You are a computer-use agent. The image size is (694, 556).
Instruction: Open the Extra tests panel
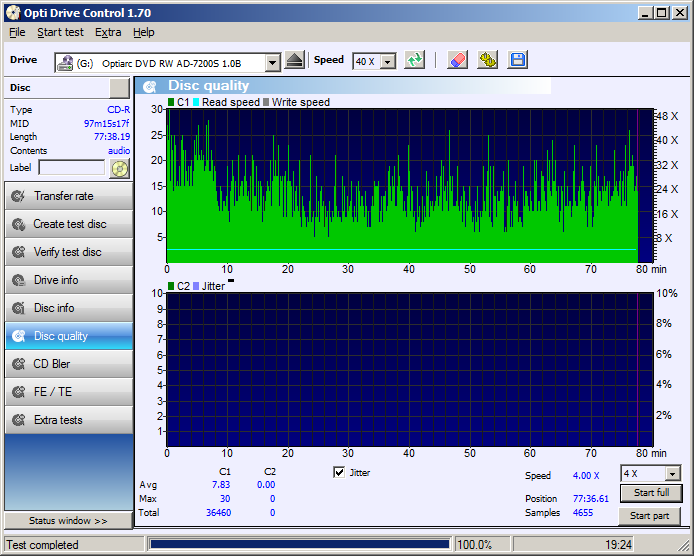pyautogui.click(x=69, y=420)
